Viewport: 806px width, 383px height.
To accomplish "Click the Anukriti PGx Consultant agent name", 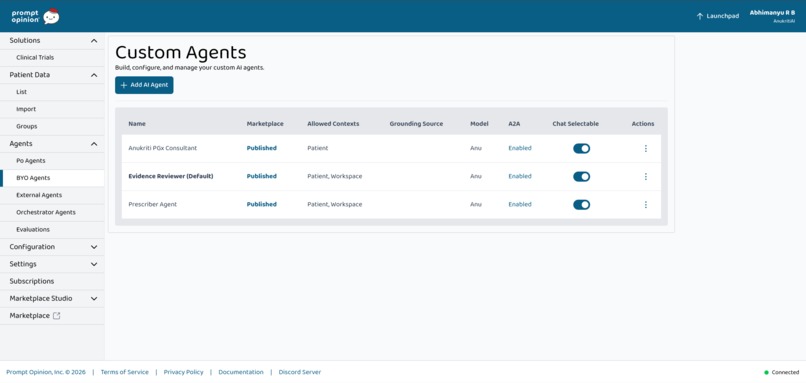I will [x=162, y=148].
